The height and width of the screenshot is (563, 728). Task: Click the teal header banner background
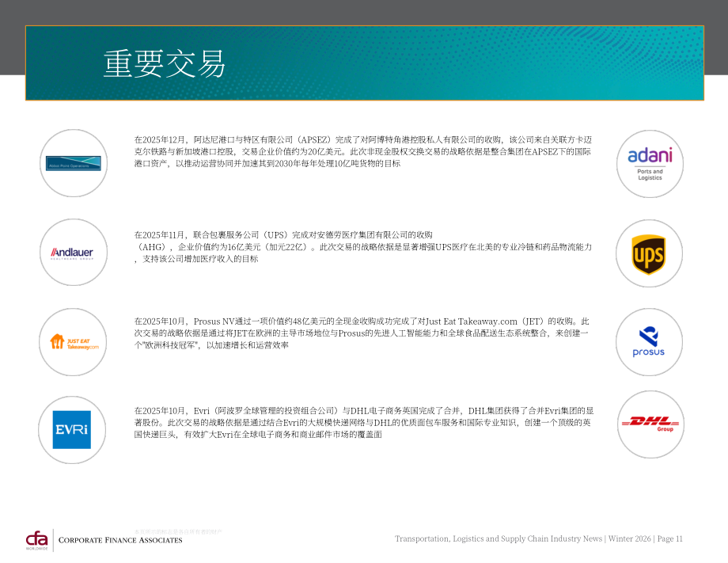464,63
